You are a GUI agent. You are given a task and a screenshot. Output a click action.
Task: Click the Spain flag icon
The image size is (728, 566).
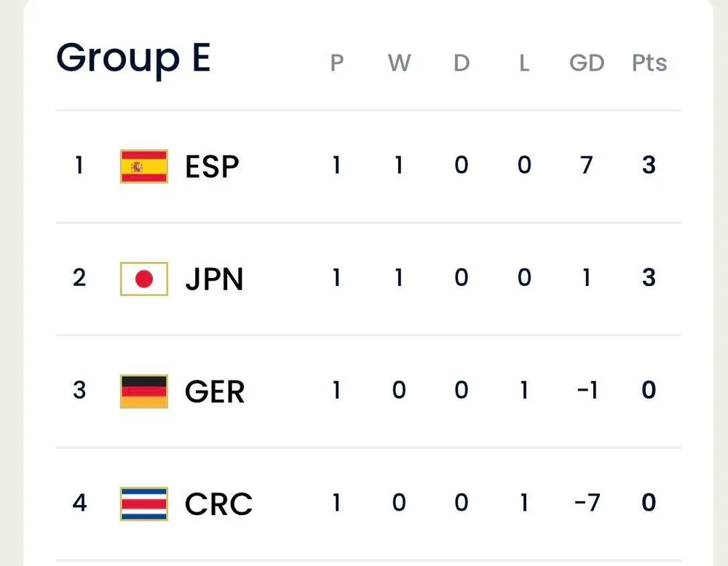(x=143, y=167)
